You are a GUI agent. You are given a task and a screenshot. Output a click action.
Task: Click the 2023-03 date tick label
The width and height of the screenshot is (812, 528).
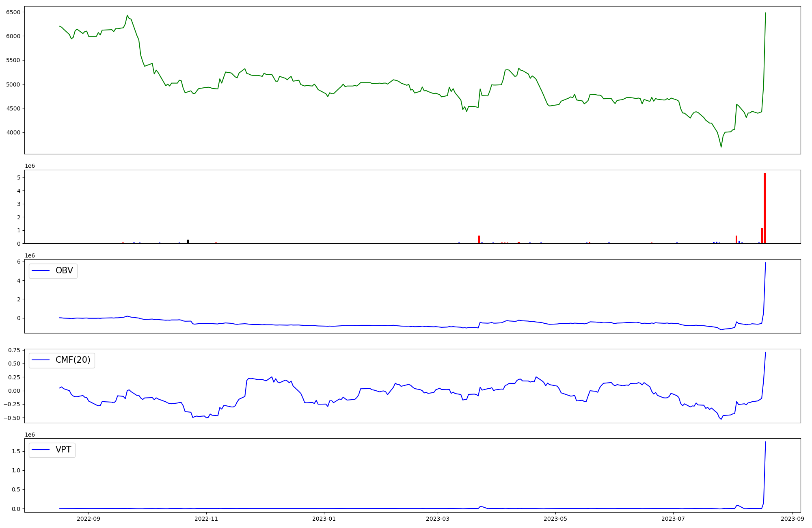coord(438,519)
